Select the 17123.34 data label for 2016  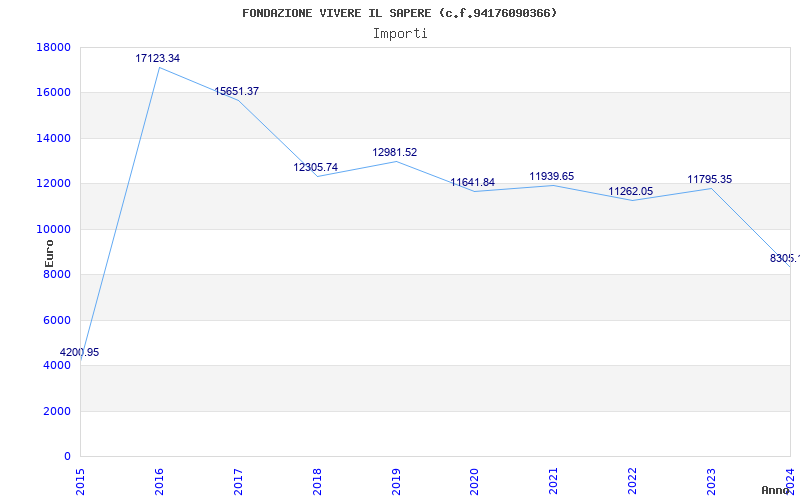pyautogui.click(x=158, y=59)
